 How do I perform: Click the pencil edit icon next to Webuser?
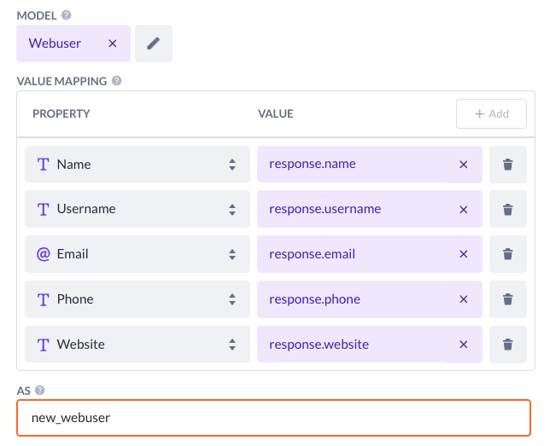153,43
